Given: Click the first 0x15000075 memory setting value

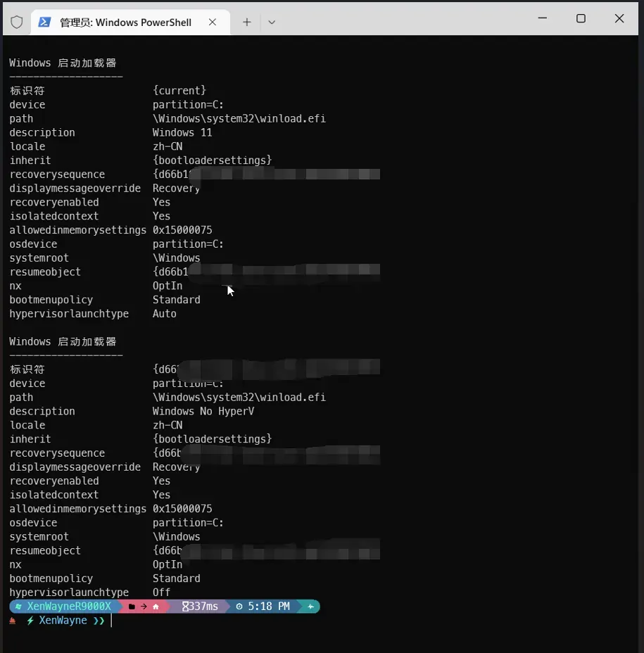Looking at the screenshot, I should point(182,230).
